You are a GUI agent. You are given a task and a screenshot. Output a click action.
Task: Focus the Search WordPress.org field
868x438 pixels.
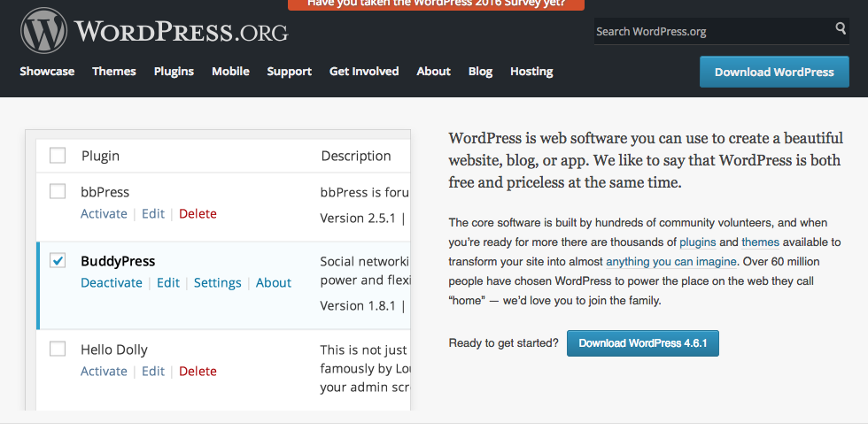tap(721, 32)
